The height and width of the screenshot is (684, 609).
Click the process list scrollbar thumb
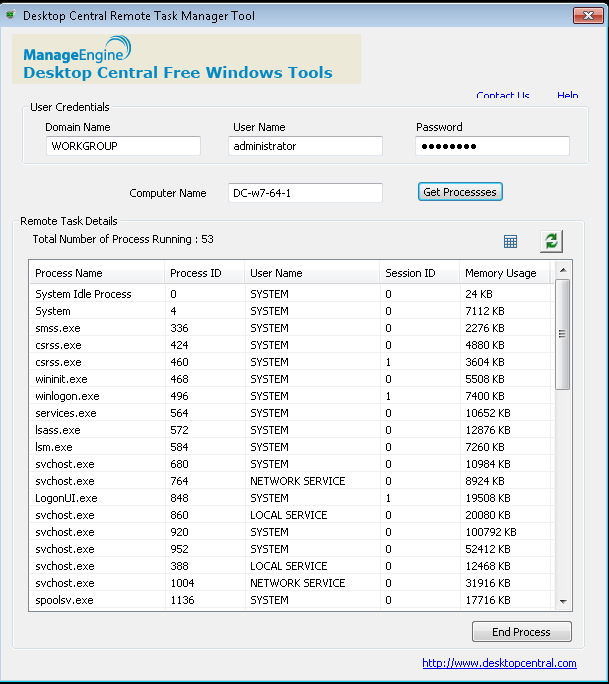tap(563, 334)
